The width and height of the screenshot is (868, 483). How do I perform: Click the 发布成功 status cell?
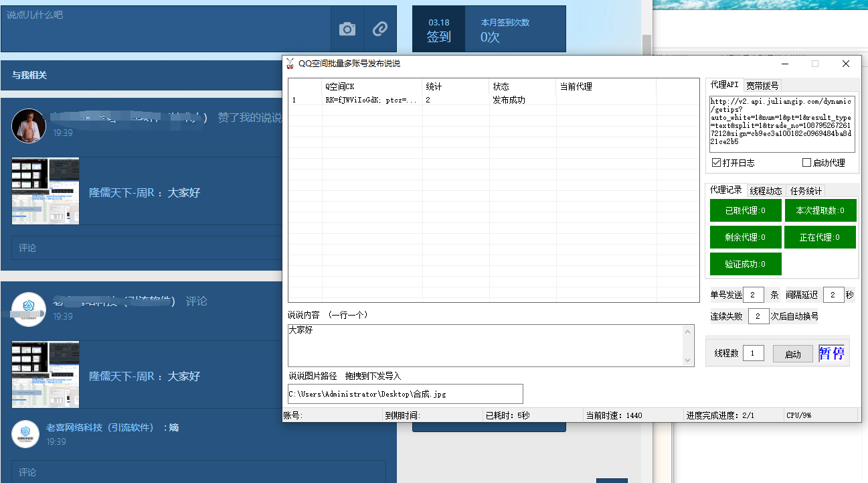click(x=523, y=100)
